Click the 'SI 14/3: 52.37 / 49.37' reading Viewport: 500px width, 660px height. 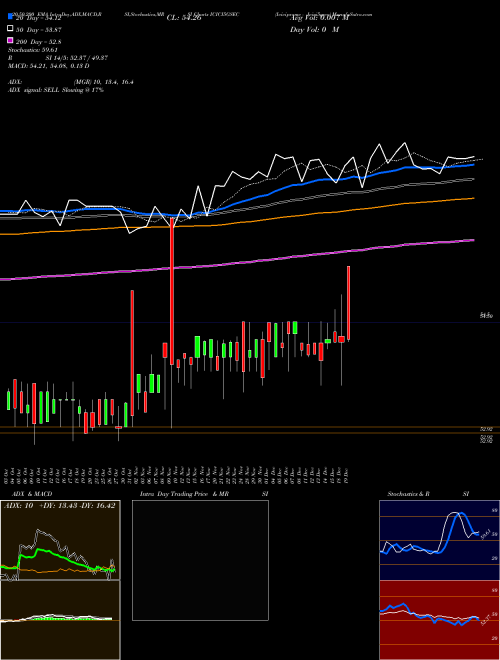77,58
